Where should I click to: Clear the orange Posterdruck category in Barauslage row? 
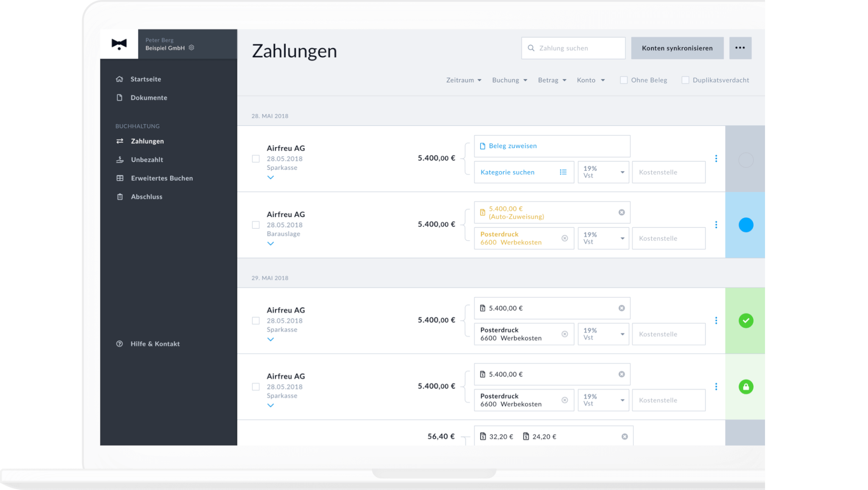[x=565, y=238]
